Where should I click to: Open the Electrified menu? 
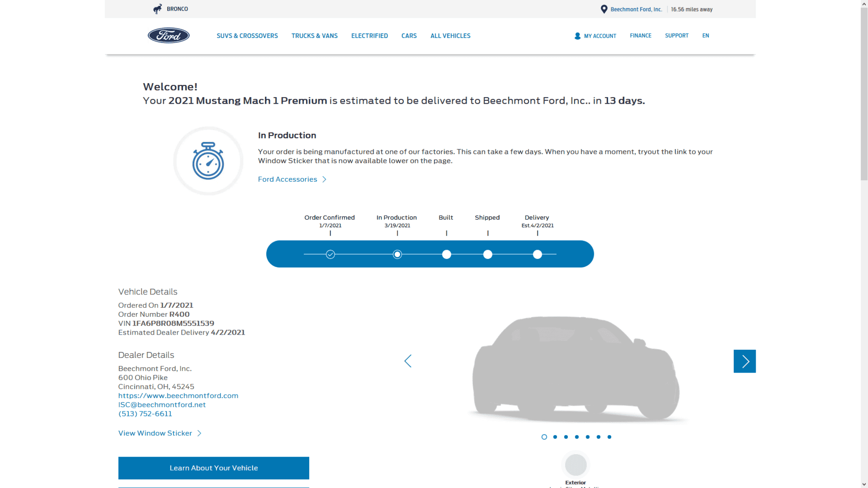point(370,36)
